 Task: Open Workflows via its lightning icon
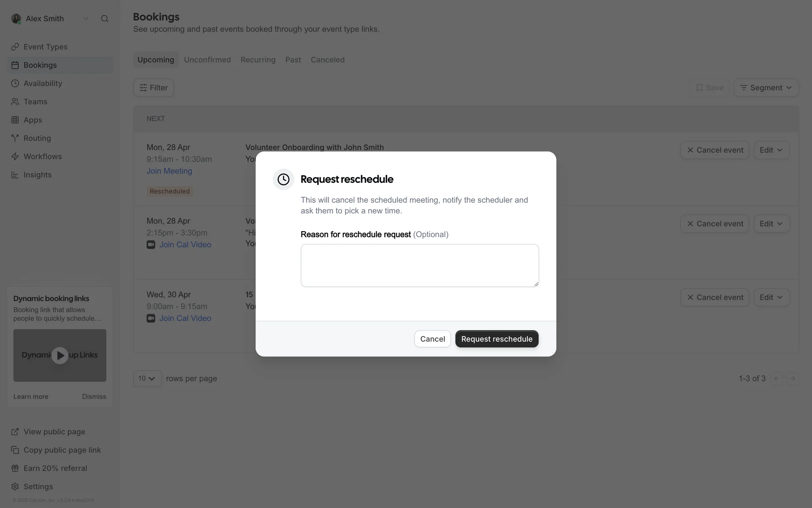click(15, 157)
